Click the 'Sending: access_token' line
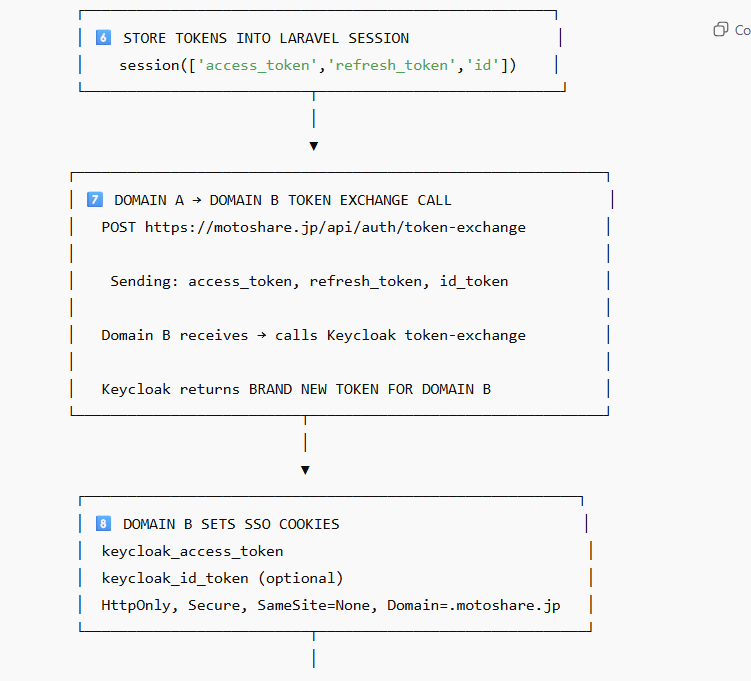751x681 pixels. click(309, 281)
